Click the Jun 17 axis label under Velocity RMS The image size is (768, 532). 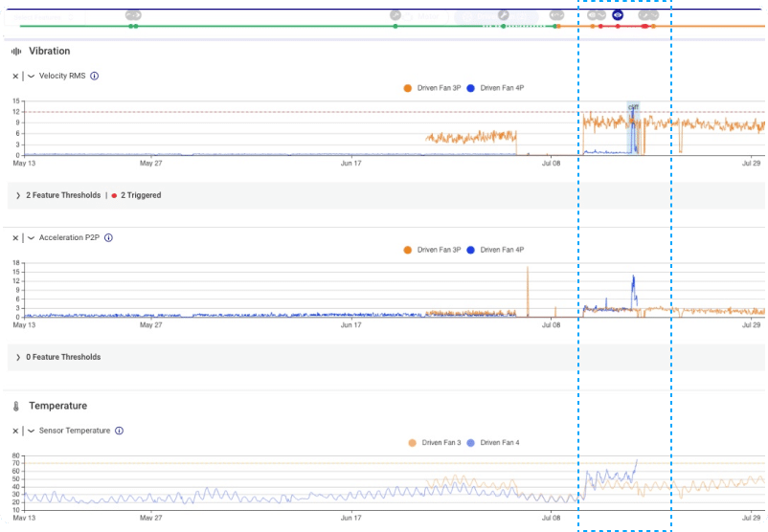[350, 164]
